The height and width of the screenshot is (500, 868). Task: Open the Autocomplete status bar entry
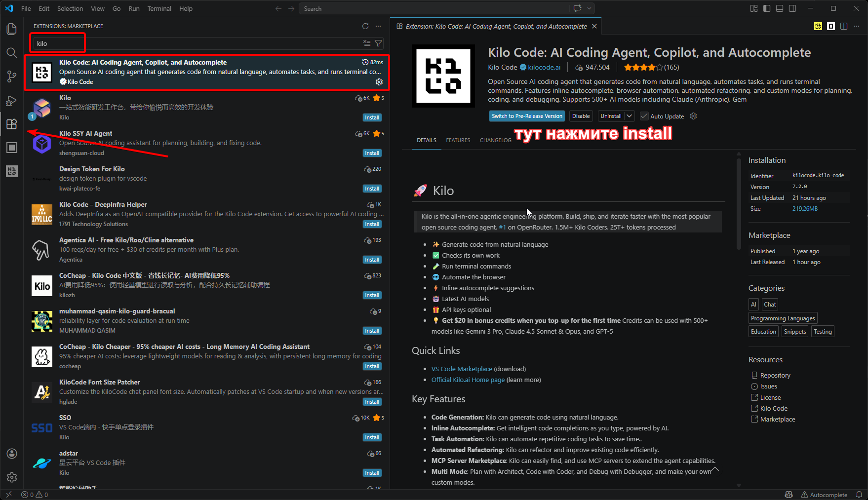[x=824, y=495]
